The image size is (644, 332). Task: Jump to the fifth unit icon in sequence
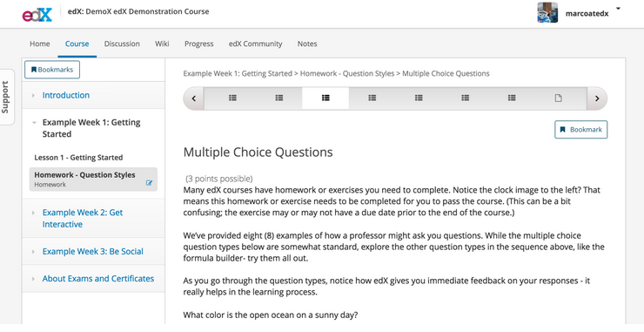419,98
